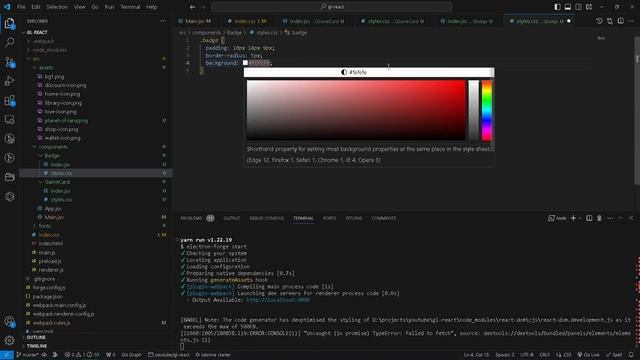Adjust the rainbow hue strip in color picker
This screenshot has height=360, width=640.
tap(487, 110)
